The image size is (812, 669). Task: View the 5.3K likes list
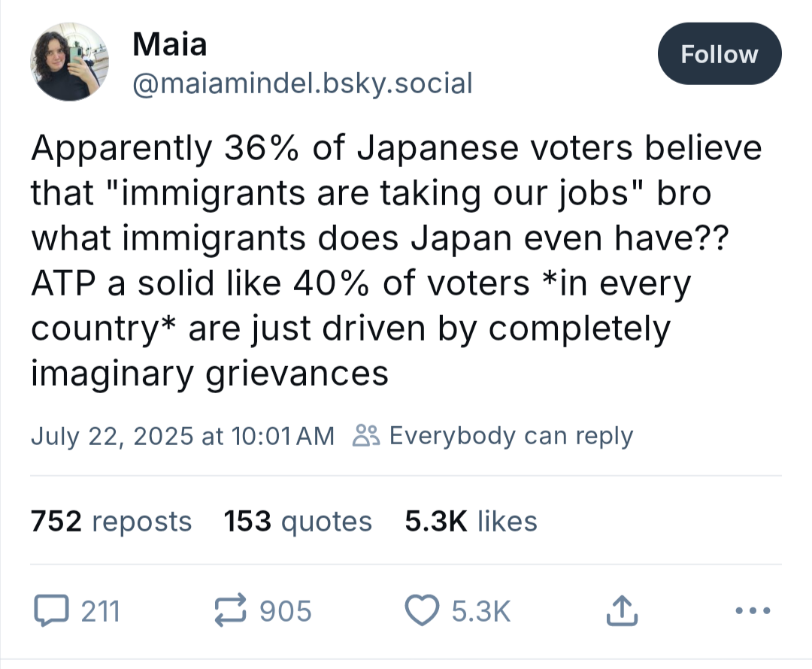471,521
